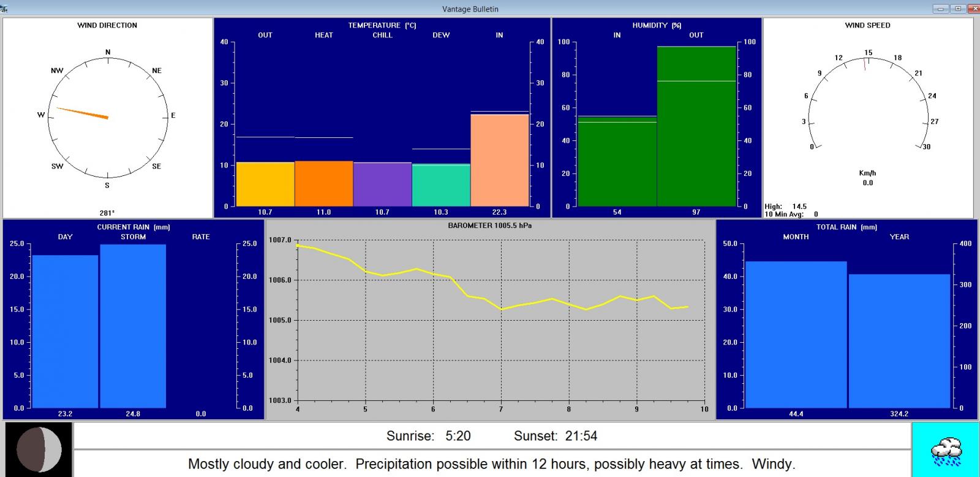Click the CURRENT RAIN (mm) panel title

pos(134,227)
